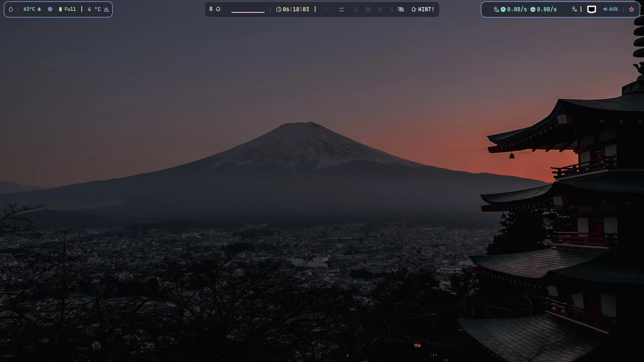Click the 4 °C weather temperature
This screenshot has height=362, width=644.
tap(94, 9)
